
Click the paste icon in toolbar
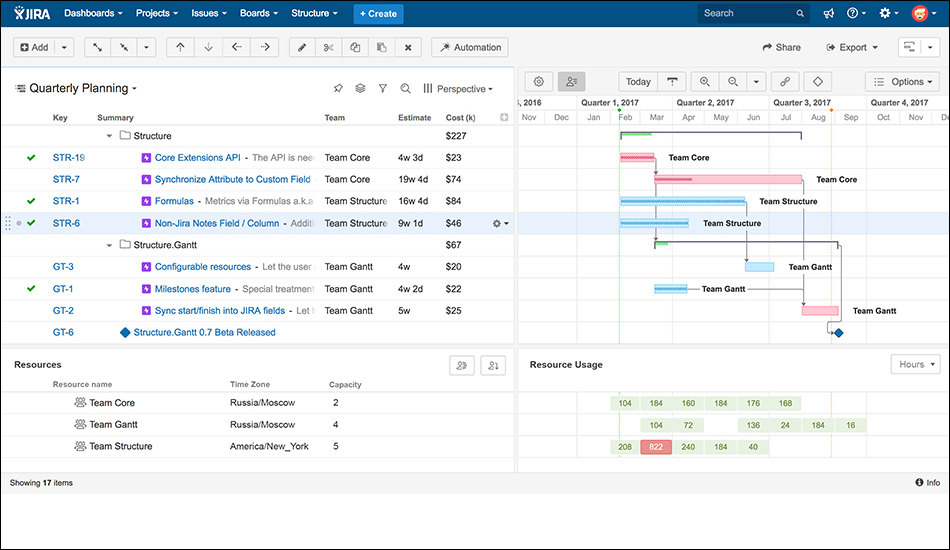click(x=382, y=47)
